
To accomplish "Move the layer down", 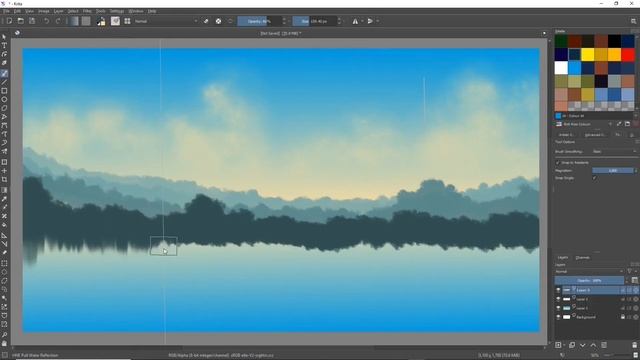I will point(582,345).
